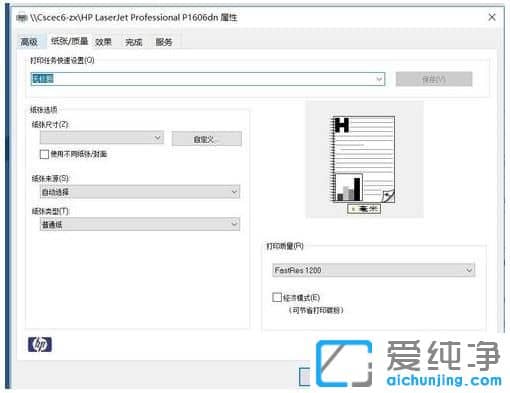Viewport: 510px width, 393px height.
Task: Switch to the 高级 tab
Action: 29,42
